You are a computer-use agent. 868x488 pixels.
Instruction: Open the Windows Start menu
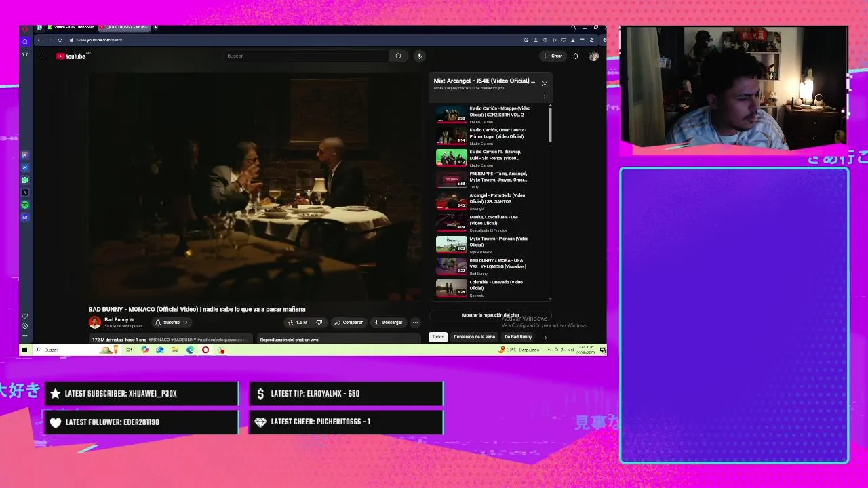pos(25,350)
